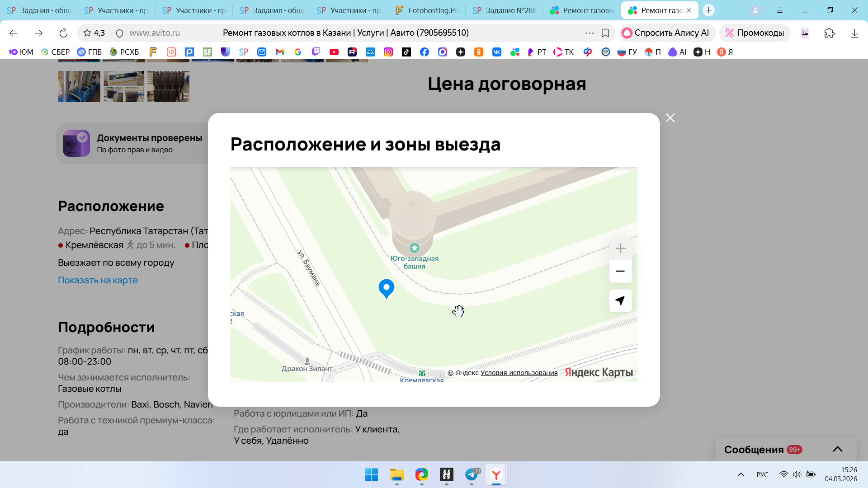Show hidden system tray icons
This screenshot has width=868, height=488.
(x=741, y=474)
